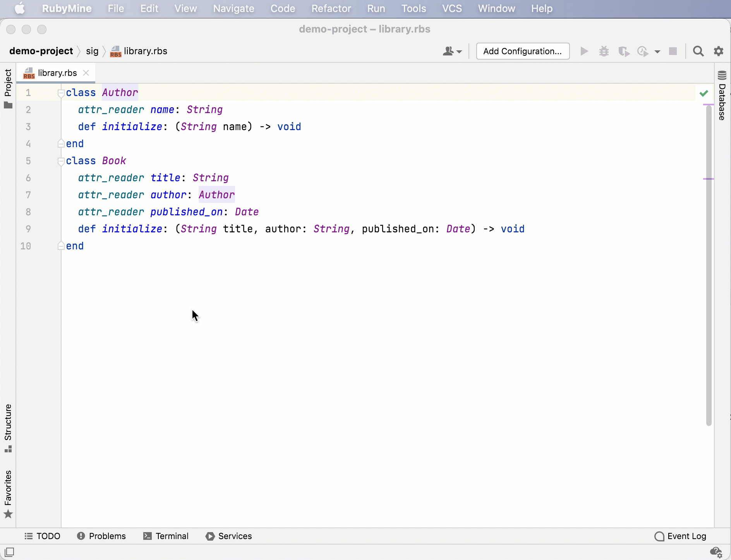This screenshot has width=731, height=560.
Task: Click the Run with Coverage icon
Action: pyautogui.click(x=624, y=52)
